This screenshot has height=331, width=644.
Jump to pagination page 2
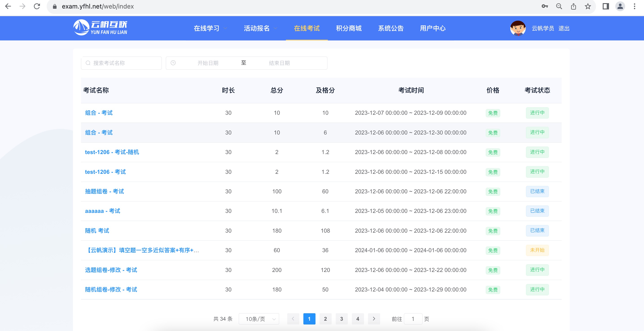click(x=325, y=319)
